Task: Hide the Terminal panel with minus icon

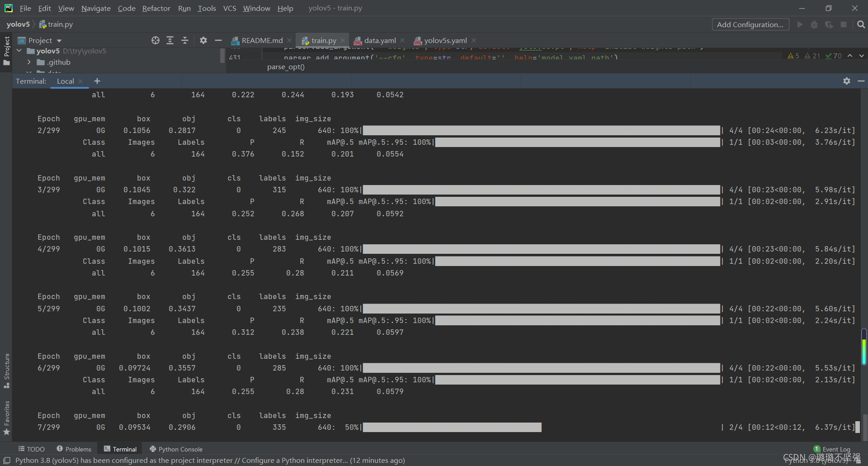Action: [x=861, y=81]
